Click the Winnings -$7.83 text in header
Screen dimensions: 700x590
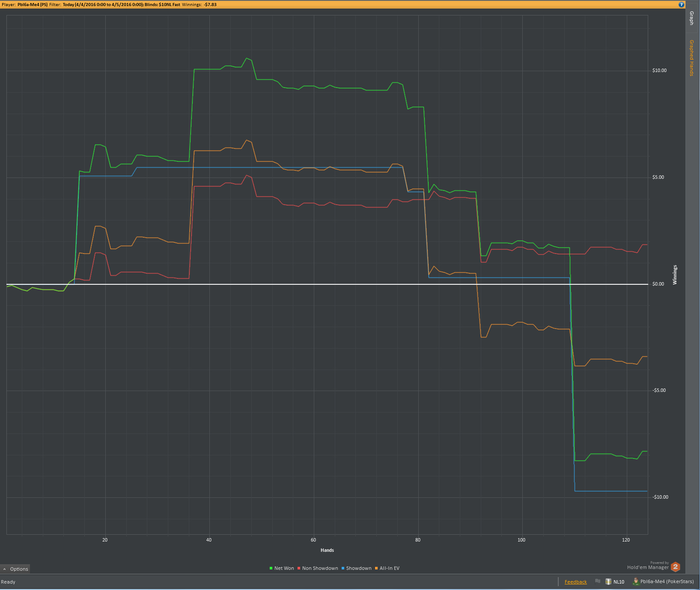199,4
